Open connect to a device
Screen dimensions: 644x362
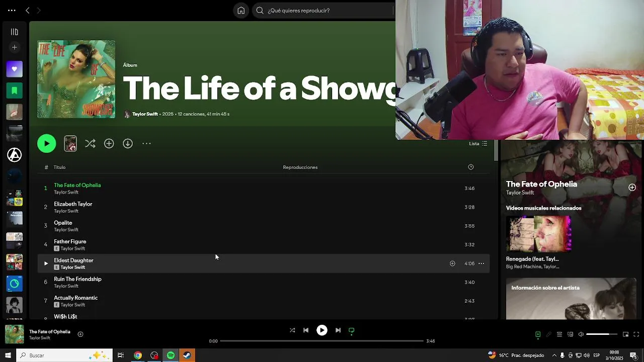[570, 334]
